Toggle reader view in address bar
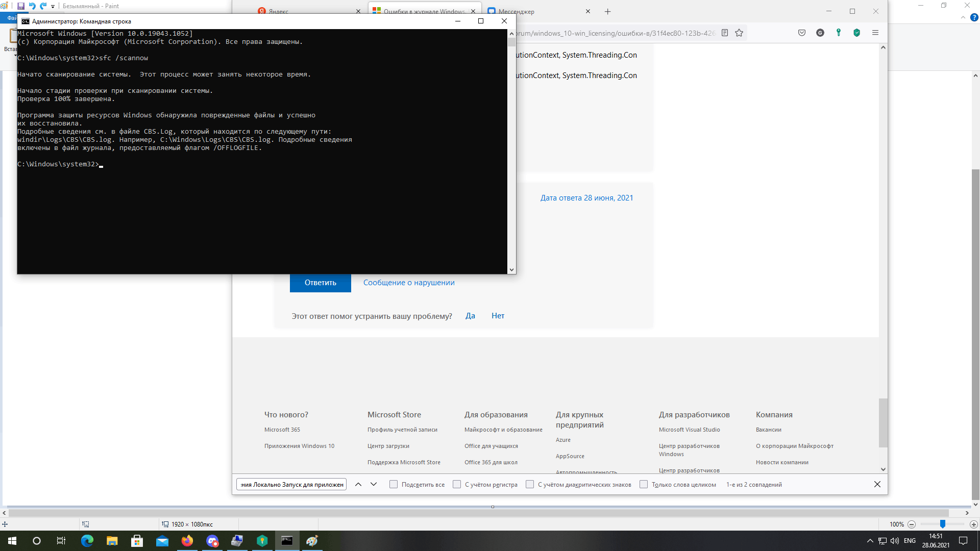 725,33
